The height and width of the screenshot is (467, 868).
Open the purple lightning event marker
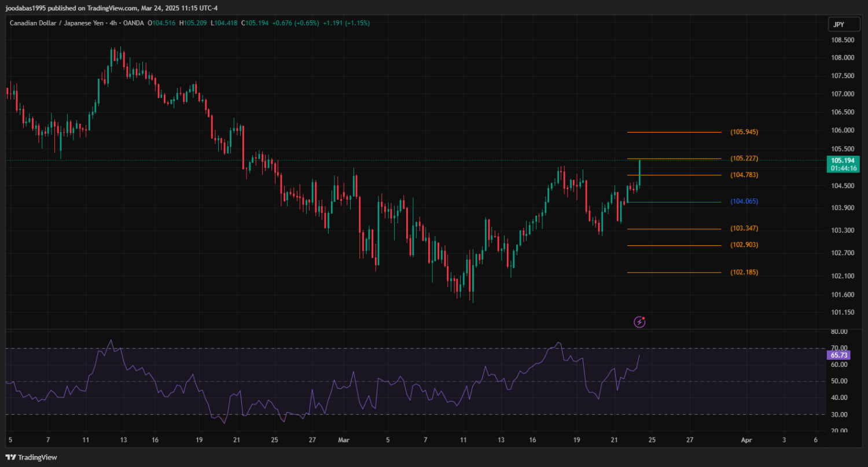click(x=639, y=322)
